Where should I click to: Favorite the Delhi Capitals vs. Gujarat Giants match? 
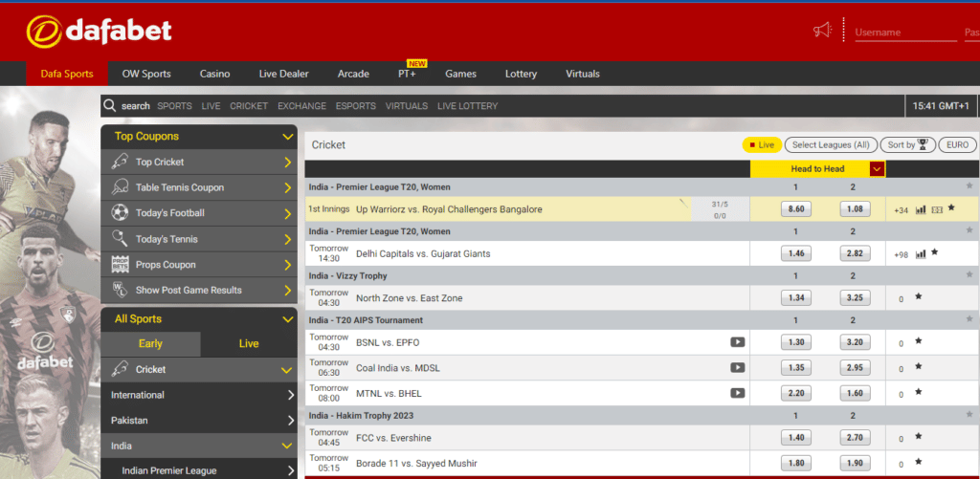coord(934,252)
